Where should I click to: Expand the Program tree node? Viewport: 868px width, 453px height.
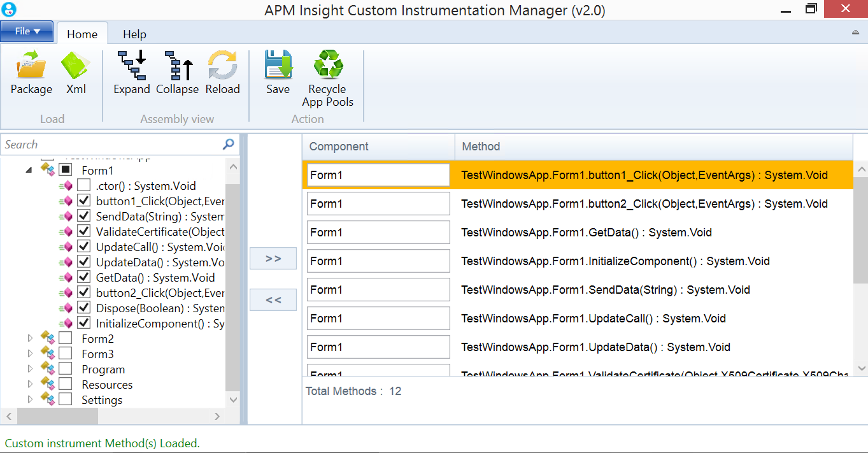coord(30,369)
